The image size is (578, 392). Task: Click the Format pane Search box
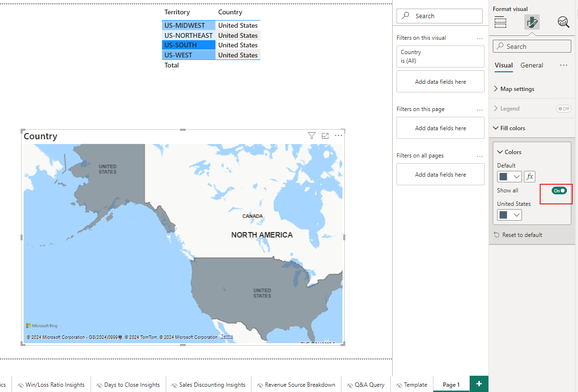pyautogui.click(x=532, y=46)
